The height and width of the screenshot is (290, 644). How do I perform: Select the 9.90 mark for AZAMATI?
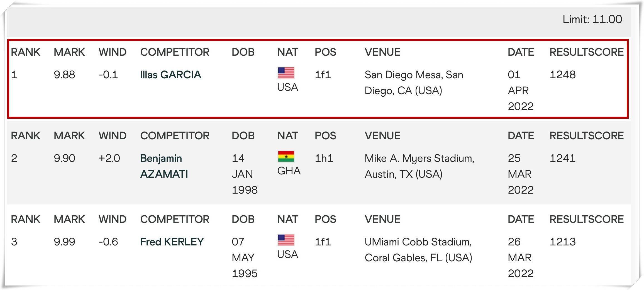coord(64,158)
